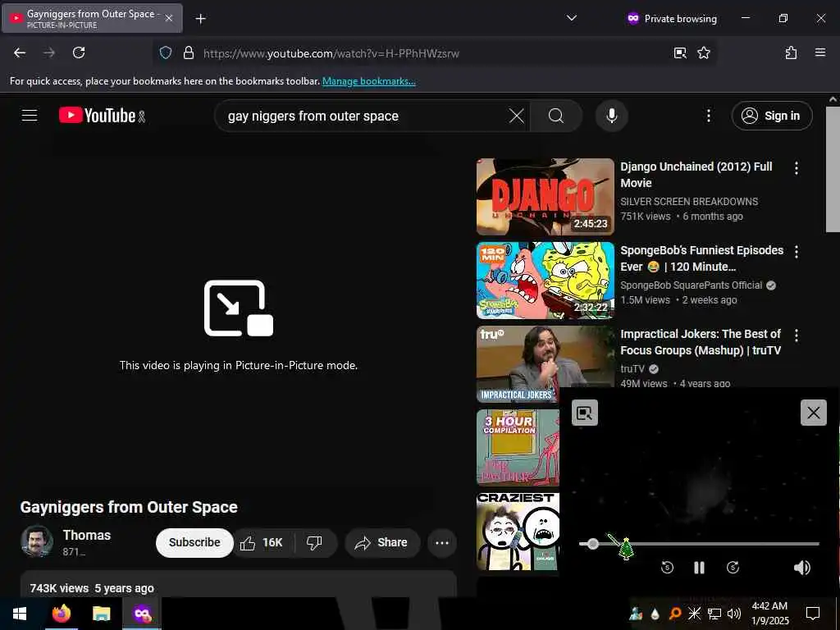Mute the Picture-in-Picture video audio
The height and width of the screenshot is (630, 840).
(802, 568)
